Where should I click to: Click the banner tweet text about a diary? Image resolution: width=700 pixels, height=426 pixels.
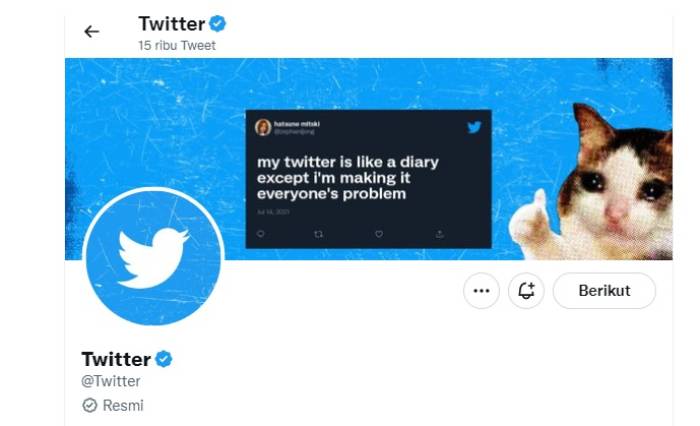pos(347,177)
